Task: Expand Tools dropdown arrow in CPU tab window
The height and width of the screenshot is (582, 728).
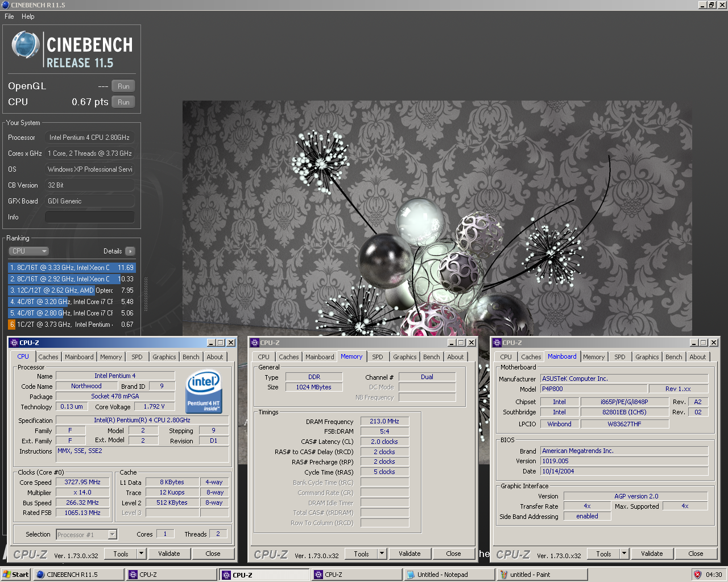Action: [x=142, y=554]
